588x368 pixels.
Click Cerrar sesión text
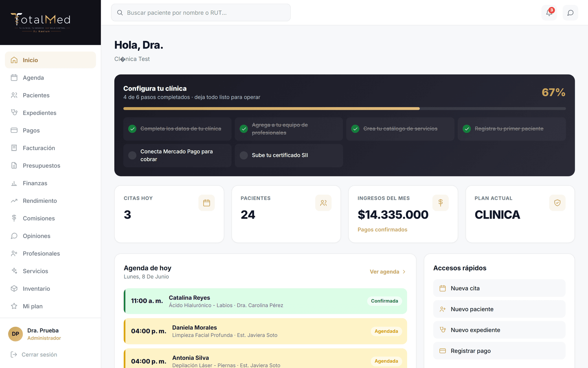pyautogui.click(x=39, y=355)
